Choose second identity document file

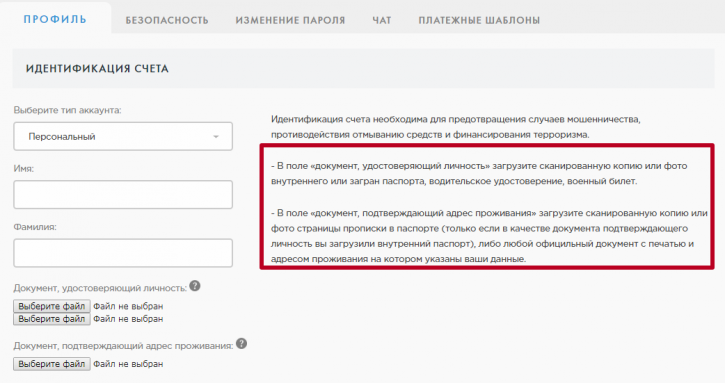[x=52, y=319]
